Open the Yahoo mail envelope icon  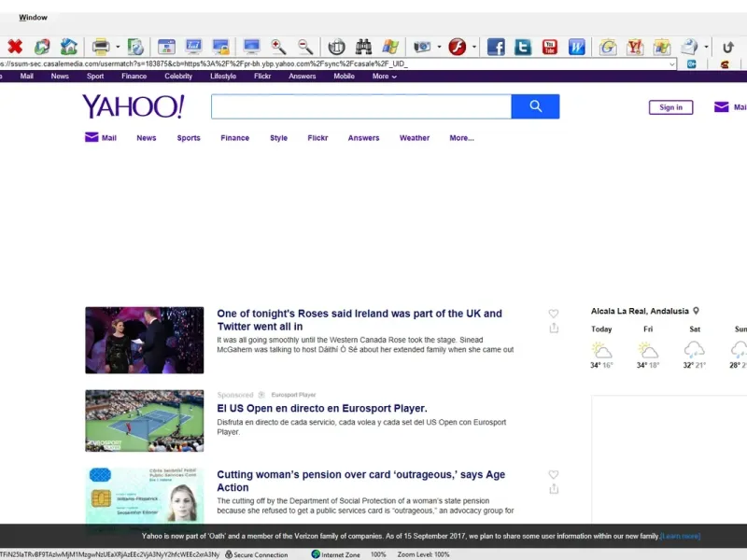pyautogui.click(x=635, y=47)
